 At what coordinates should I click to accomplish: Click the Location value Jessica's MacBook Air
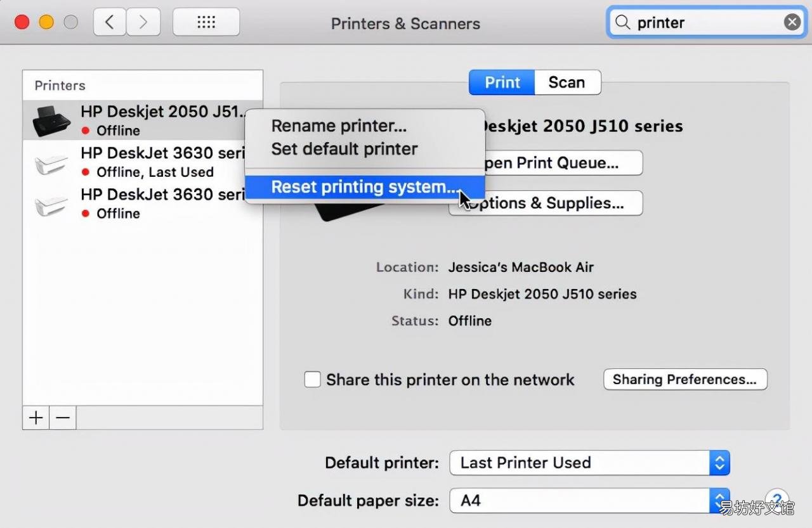521,267
